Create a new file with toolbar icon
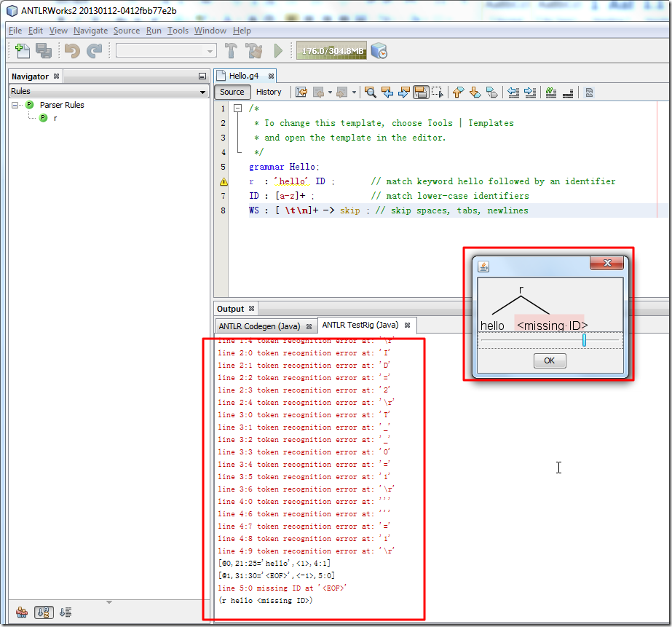The image size is (672, 627). click(23, 51)
